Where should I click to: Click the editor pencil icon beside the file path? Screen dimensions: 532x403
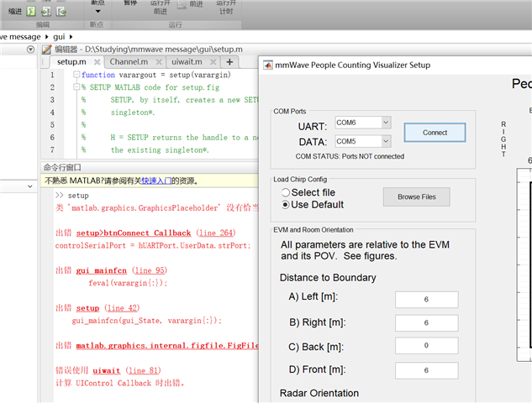point(46,50)
